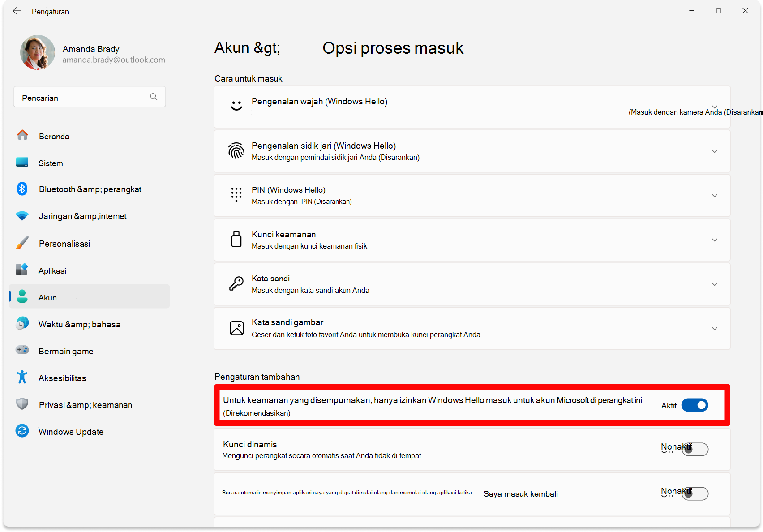Go to Bluetooth & perangkat
This screenshot has width=763, height=532.
point(90,189)
